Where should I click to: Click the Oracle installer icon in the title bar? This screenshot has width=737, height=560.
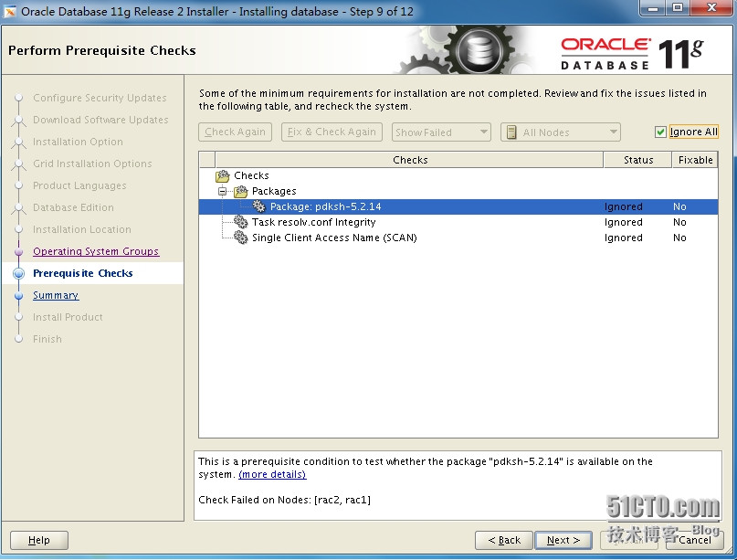(x=9, y=11)
